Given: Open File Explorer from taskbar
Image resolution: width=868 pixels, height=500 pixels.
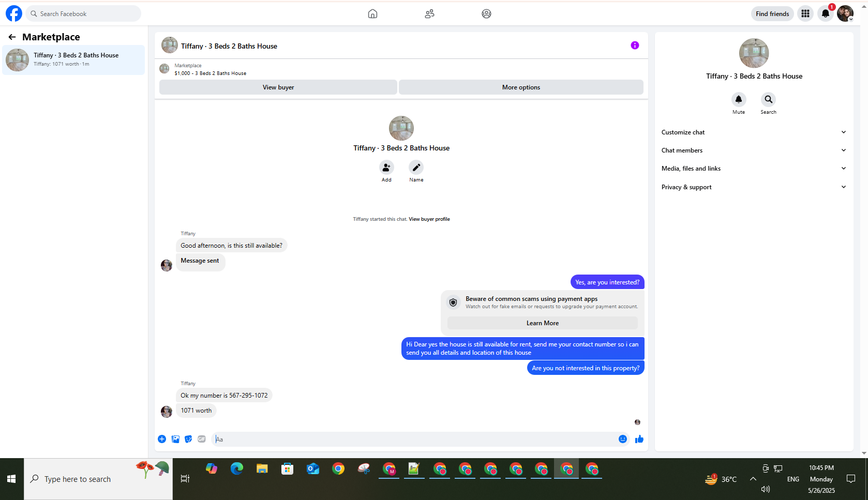Looking at the screenshot, I should pos(262,469).
